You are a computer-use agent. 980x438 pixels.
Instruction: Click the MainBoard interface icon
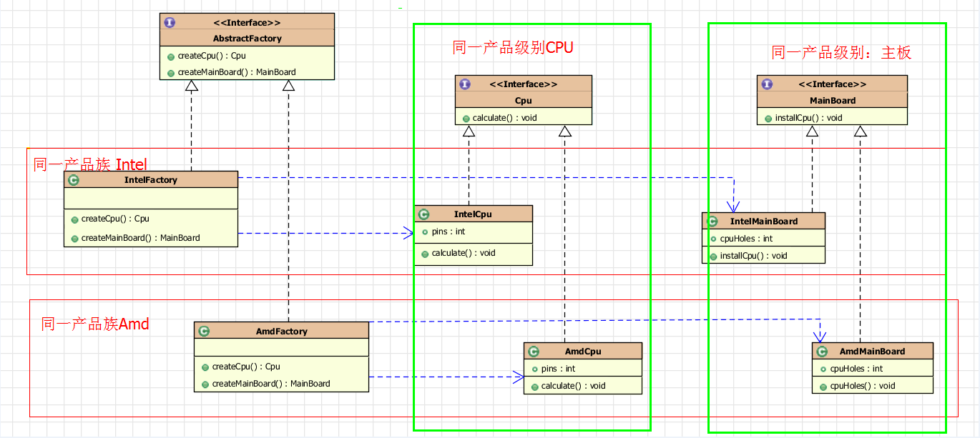(768, 84)
